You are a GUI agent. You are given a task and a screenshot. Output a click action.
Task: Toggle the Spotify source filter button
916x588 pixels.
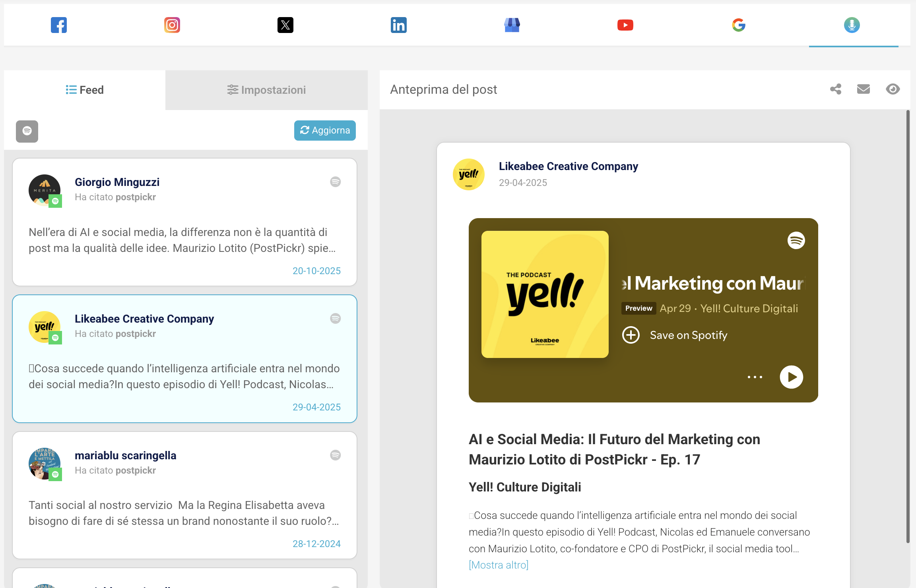click(27, 131)
